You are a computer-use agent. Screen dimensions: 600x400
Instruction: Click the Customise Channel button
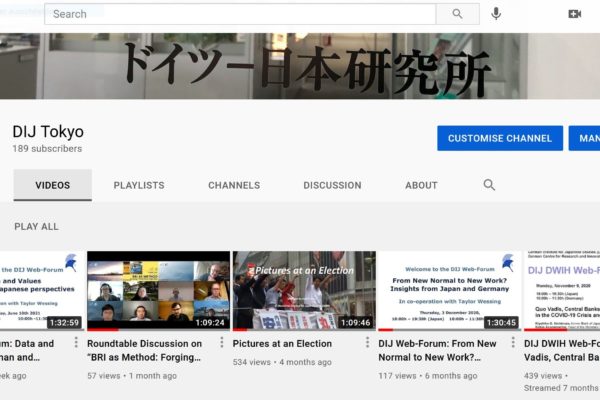[500, 138]
